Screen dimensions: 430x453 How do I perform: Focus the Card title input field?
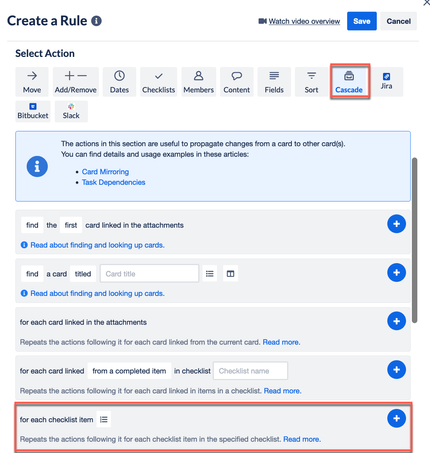pyautogui.click(x=149, y=274)
